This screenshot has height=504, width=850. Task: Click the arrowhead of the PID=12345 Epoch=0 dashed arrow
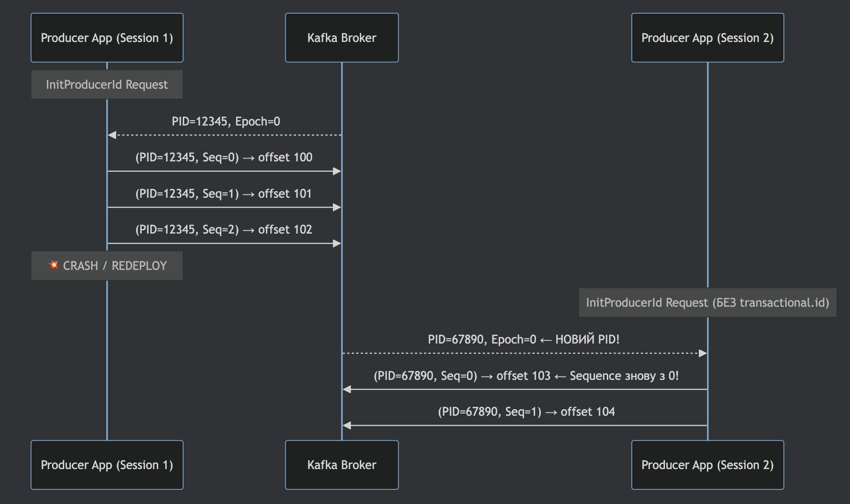tap(112, 135)
